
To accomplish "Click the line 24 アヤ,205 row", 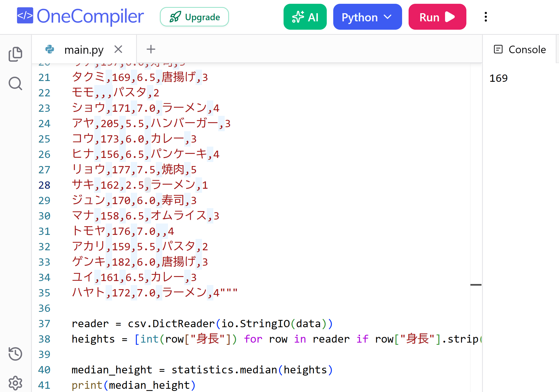I will pos(151,124).
